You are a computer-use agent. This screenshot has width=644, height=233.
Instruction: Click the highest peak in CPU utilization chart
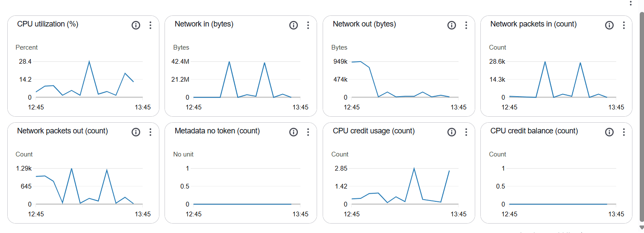click(x=89, y=62)
